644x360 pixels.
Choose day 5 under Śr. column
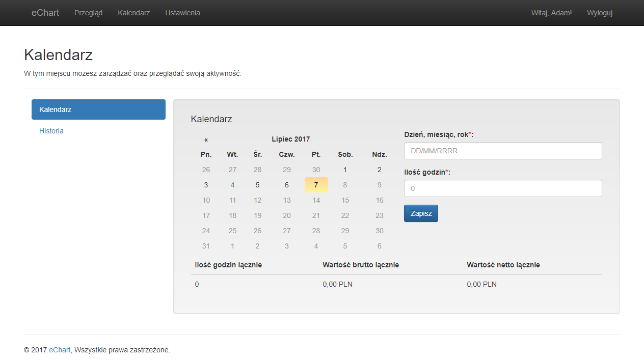click(257, 185)
